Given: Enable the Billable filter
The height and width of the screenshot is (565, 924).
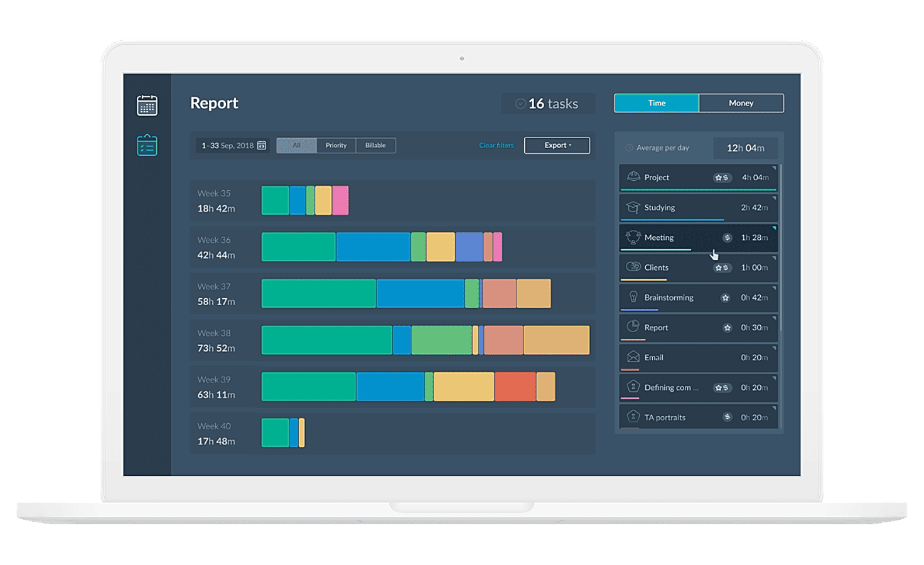Looking at the screenshot, I should point(375,145).
